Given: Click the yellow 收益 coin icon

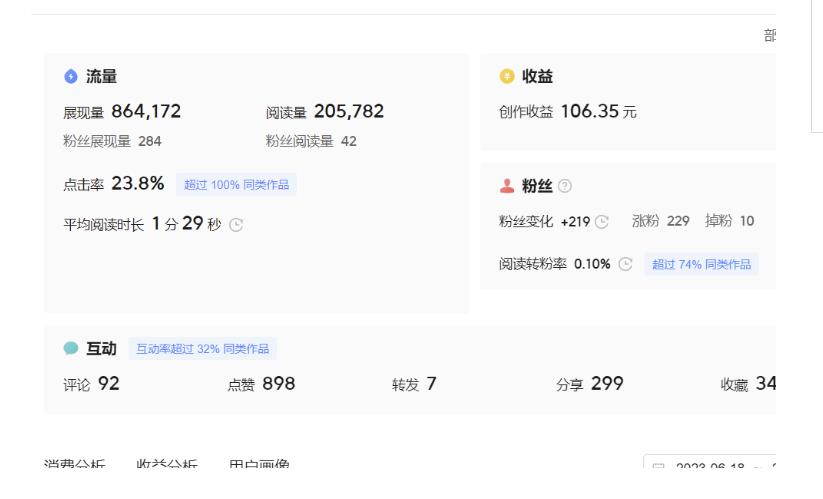Looking at the screenshot, I should coord(506,77).
